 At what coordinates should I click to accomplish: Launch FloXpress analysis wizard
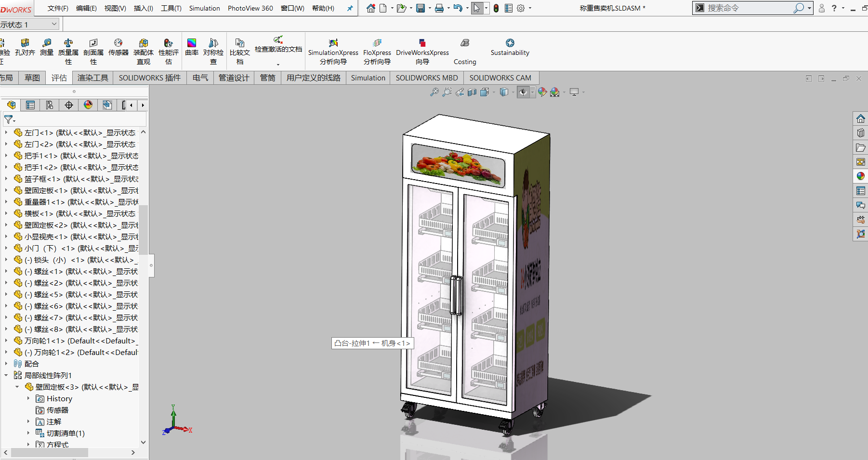click(x=377, y=52)
